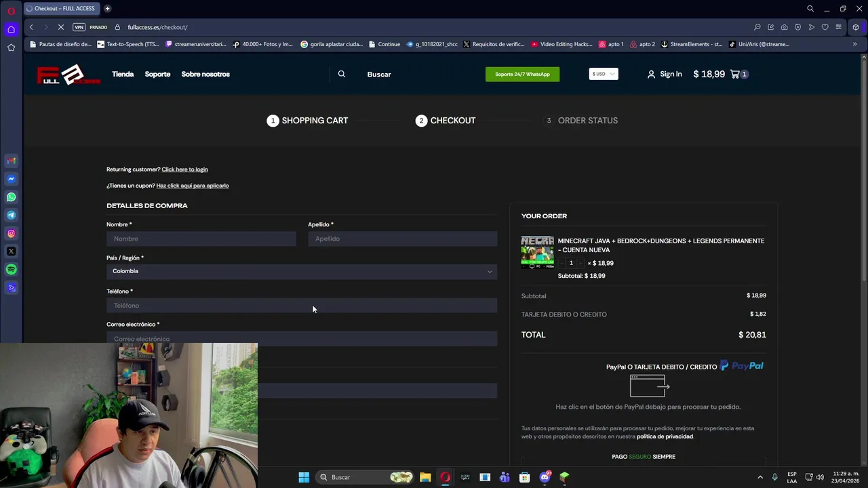Take a snapshot with the camera icon
This screenshot has width=868, height=488.
[784, 27]
